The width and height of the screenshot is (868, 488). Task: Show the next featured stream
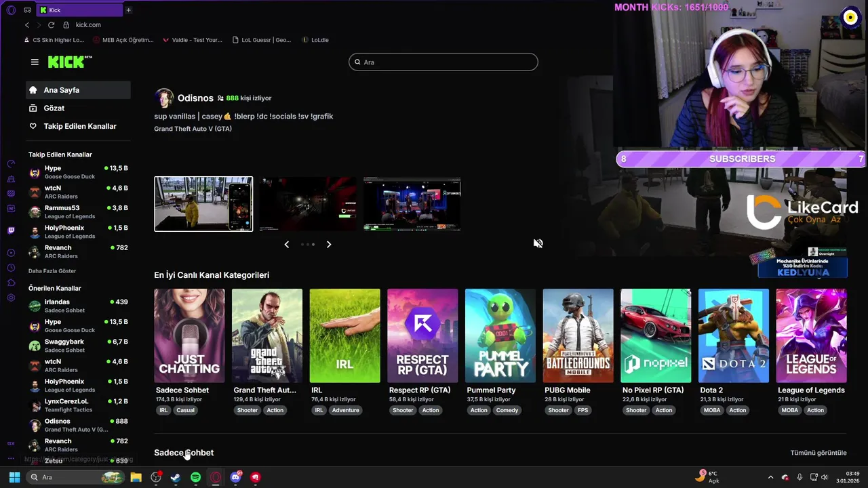329,244
